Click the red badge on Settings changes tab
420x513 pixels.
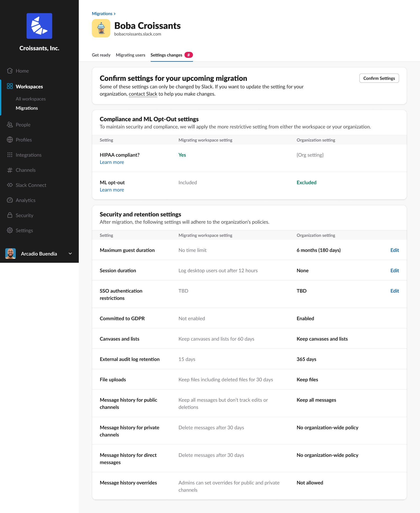pos(189,55)
